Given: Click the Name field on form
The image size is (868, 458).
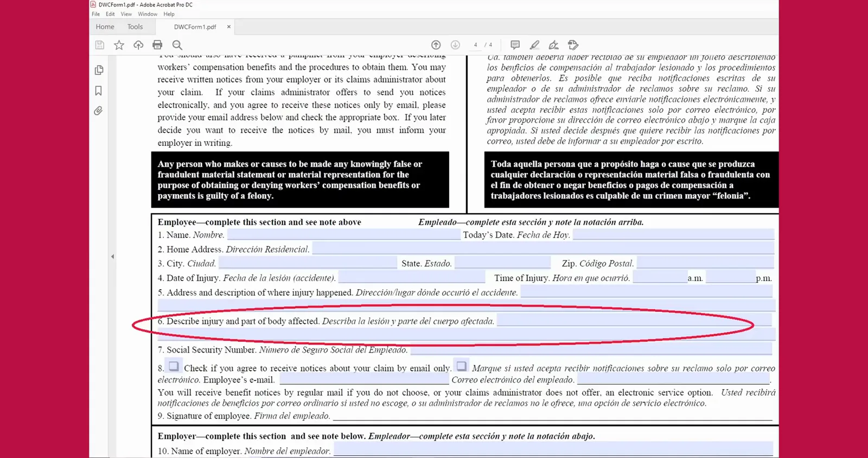Looking at the screenshot, I should (x=343, y=234).
